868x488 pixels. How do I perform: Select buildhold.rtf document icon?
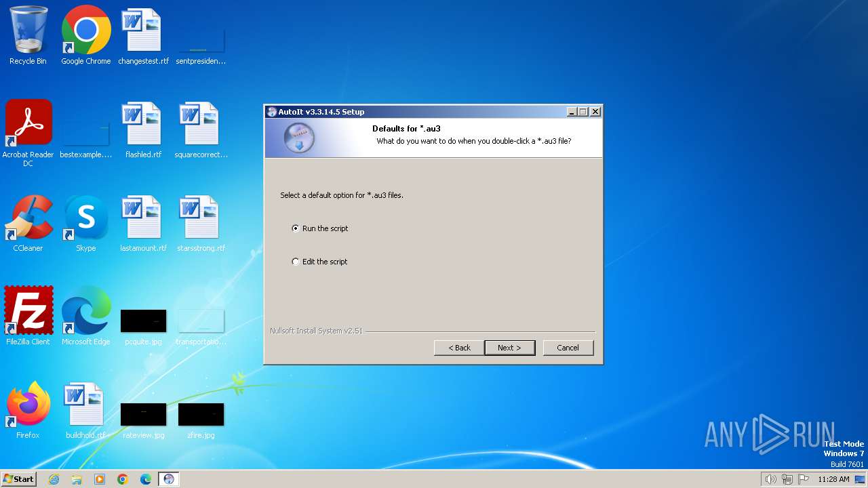pos(86,410)
